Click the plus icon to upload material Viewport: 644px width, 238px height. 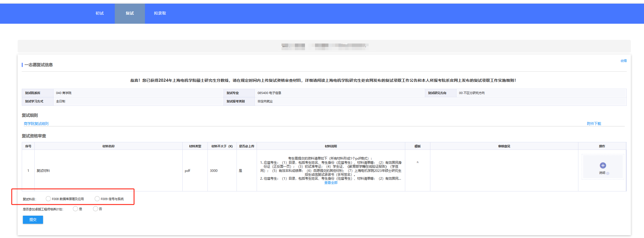[x=603, y=165]
